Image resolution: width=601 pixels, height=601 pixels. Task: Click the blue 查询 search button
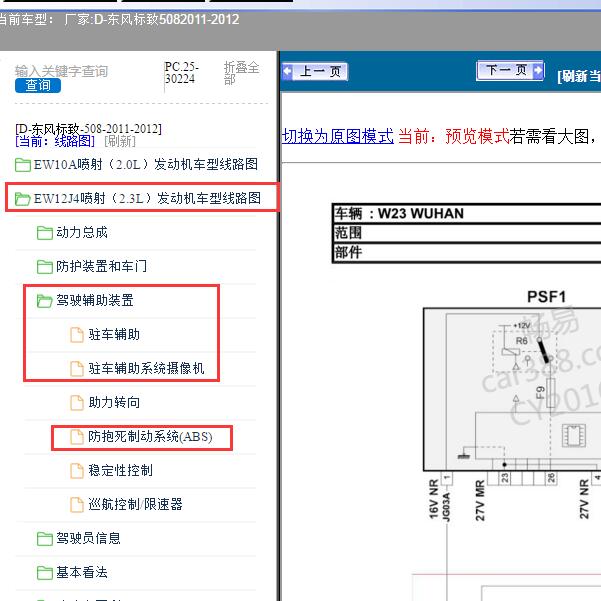coord(38,85)
